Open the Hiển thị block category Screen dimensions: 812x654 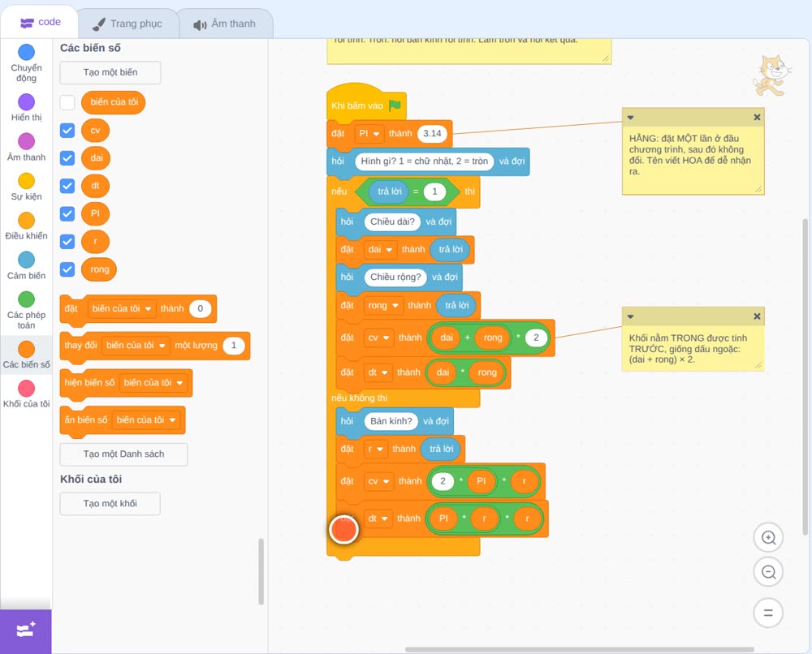26,108
